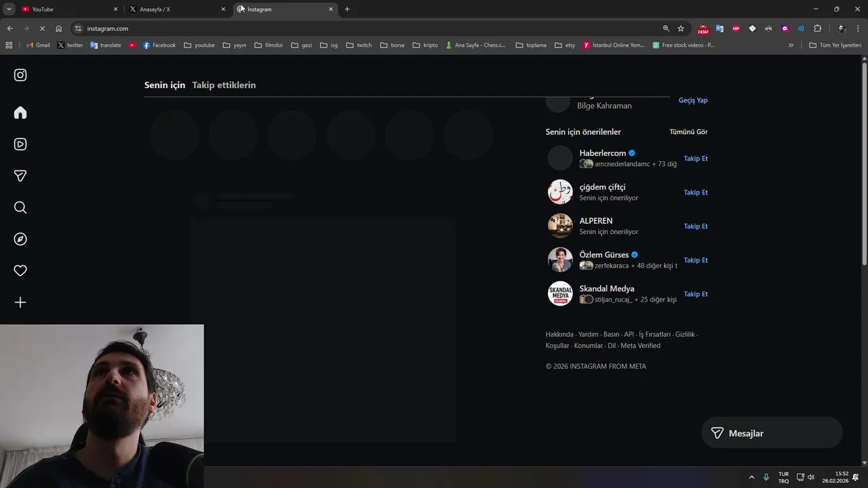The image size is (868, 488).
Task: Click the Meta Verified footer link
Action: click(x=640, y=346)
